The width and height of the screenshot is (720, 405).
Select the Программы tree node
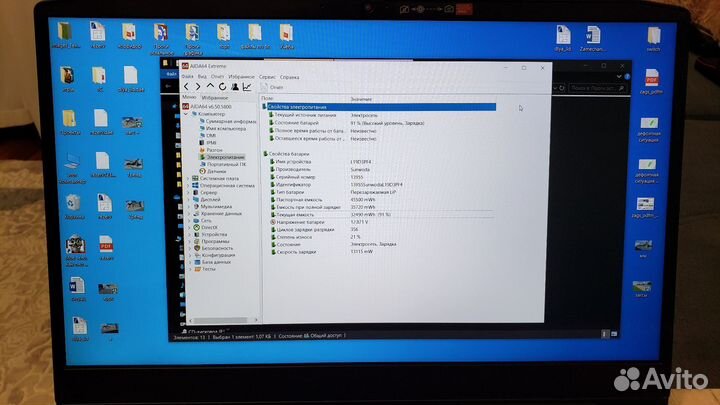click(x=211, y=241)
